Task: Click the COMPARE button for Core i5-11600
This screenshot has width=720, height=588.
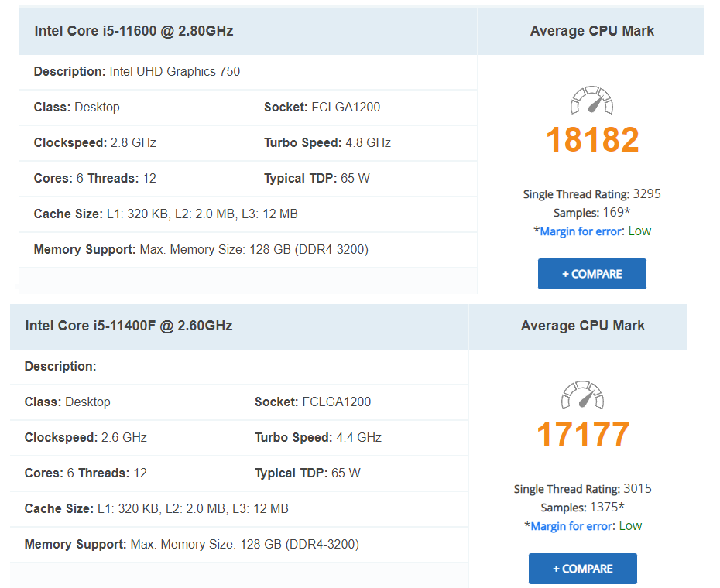Action: [x=592, y=274]
